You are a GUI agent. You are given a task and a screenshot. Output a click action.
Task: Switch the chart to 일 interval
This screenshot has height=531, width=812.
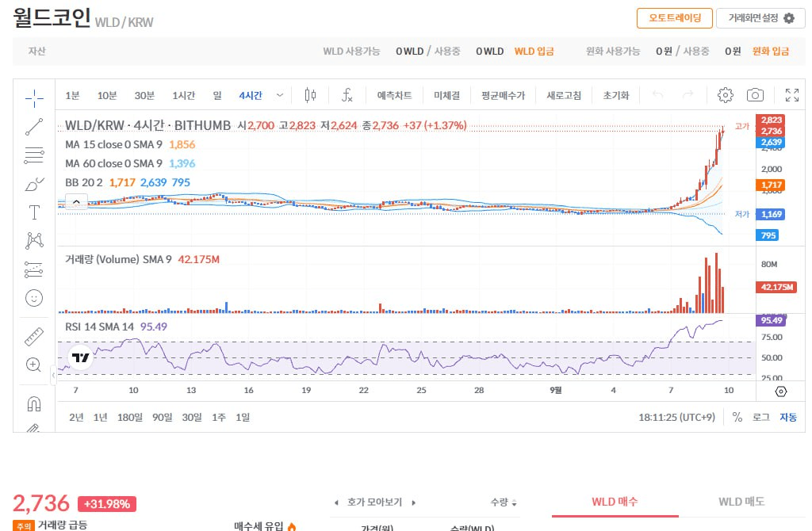(217, 95)
